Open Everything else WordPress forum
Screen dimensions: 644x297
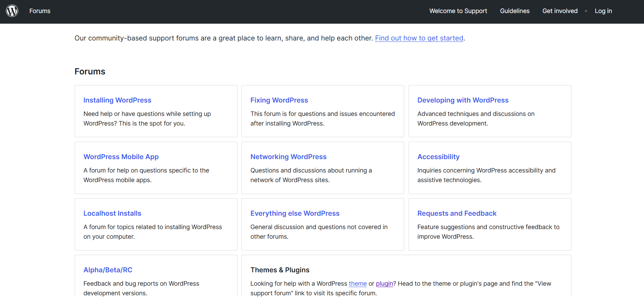pyautogui.click(x=295, y=213)
